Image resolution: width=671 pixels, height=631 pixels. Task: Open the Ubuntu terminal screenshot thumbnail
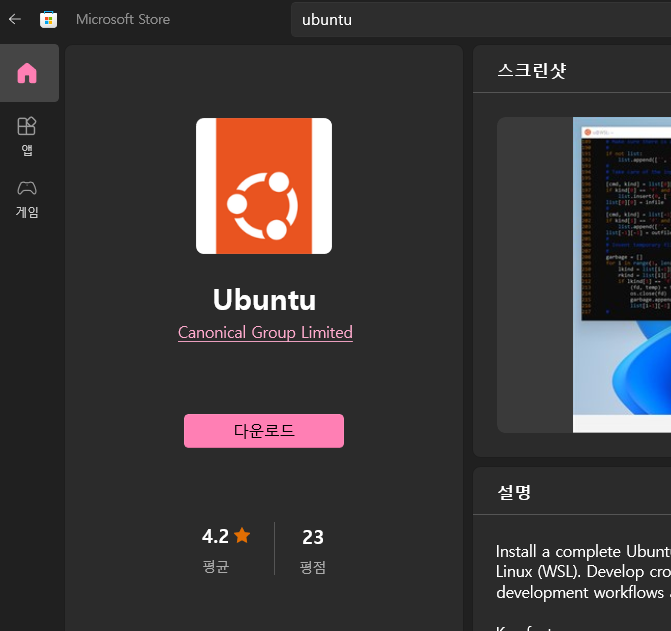click(x=622, y=275)
